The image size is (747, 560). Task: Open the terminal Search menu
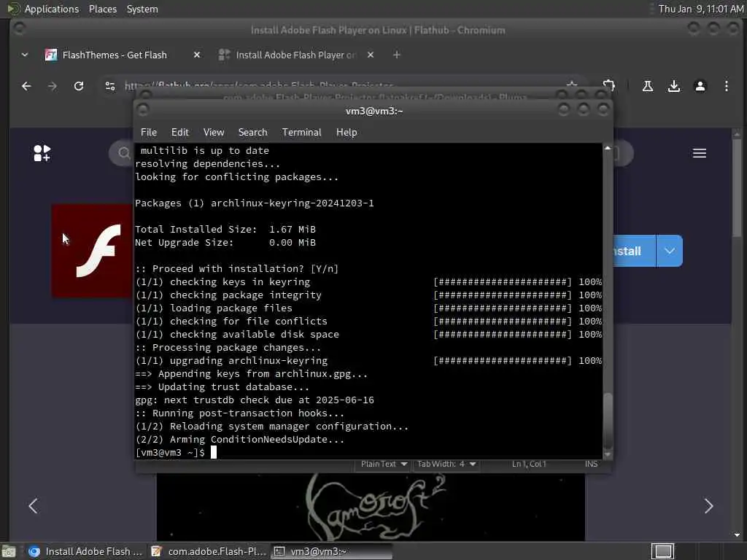[252, 133]
